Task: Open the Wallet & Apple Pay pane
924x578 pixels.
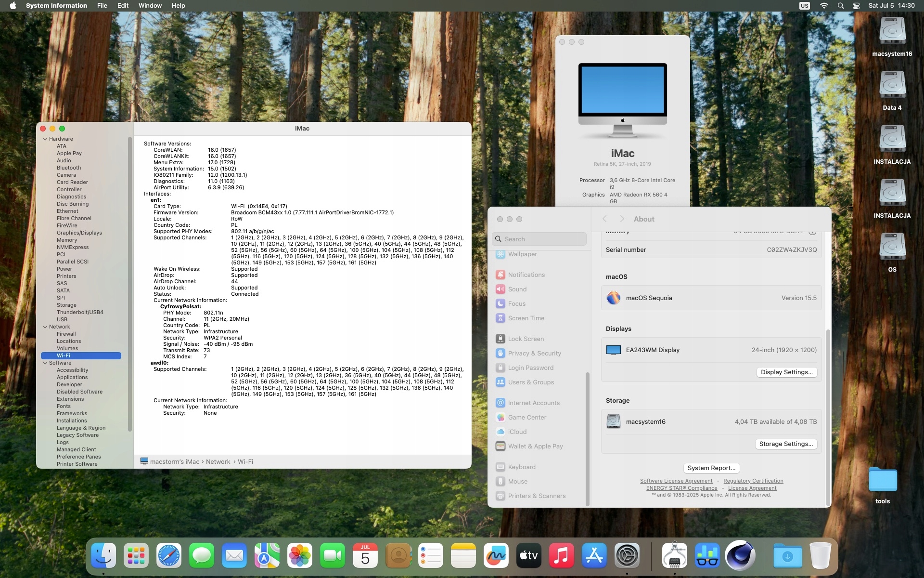Action: coord(535,446)
